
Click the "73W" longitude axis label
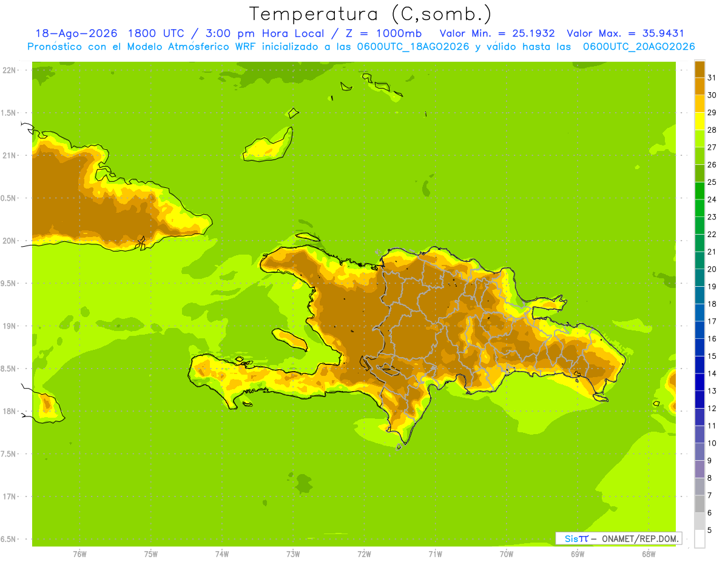(293, 554)
